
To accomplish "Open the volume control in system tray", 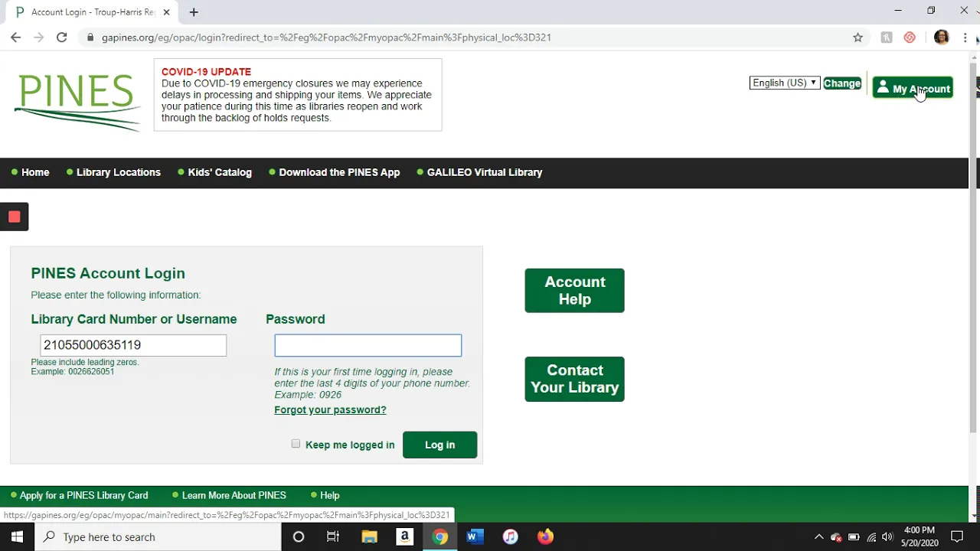I will [x=887, y=537].
